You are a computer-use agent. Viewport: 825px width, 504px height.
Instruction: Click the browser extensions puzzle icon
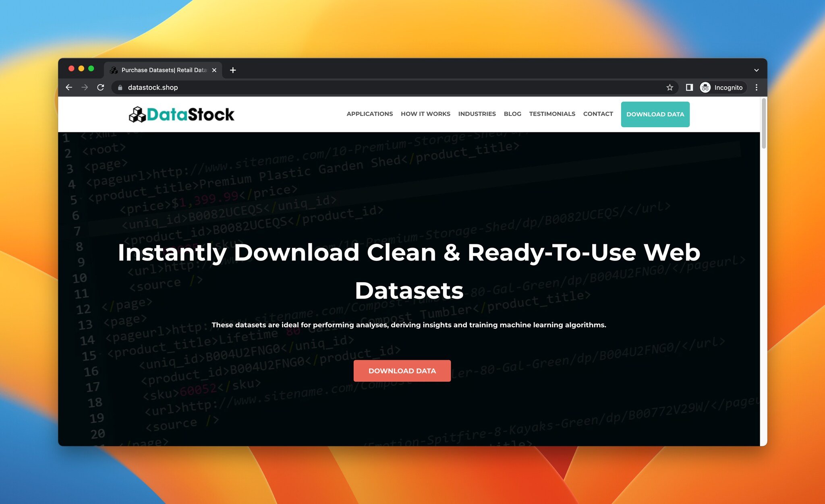688,87
